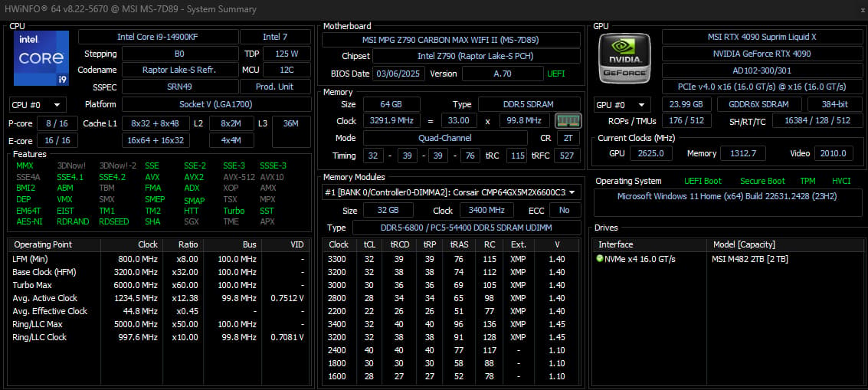Click the Secure Boot indicator
This screenshot has height=390, width=868.
coord(762,181)
